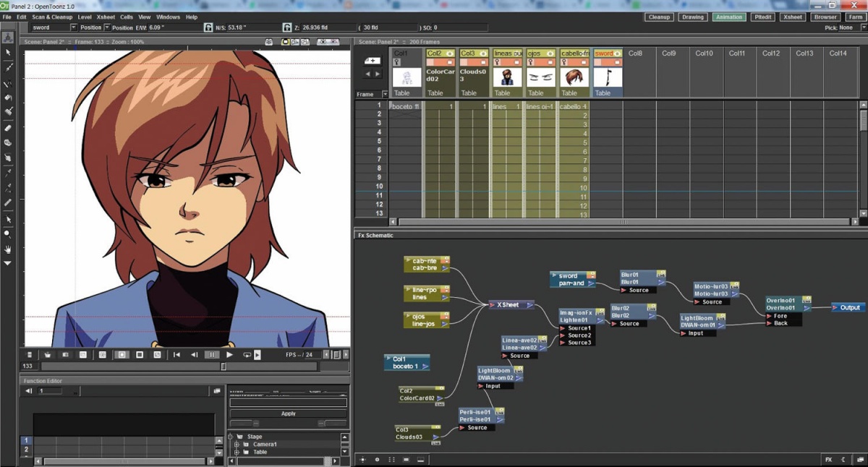The width and height of the screenshot is (868, 467).
Task: Toggle preview visibility of Col3 column
Action: 482,53
